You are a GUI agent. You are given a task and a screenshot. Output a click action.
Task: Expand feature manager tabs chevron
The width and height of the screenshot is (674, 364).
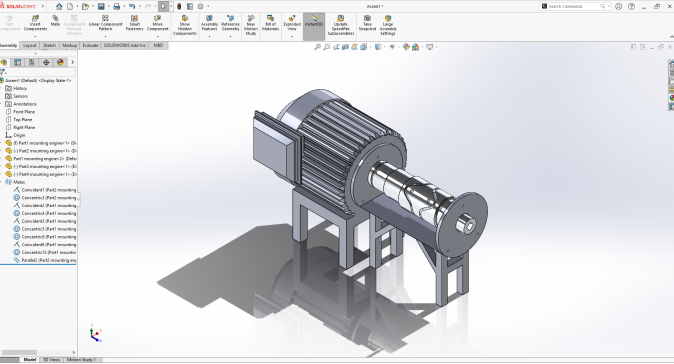click(72, 62)
